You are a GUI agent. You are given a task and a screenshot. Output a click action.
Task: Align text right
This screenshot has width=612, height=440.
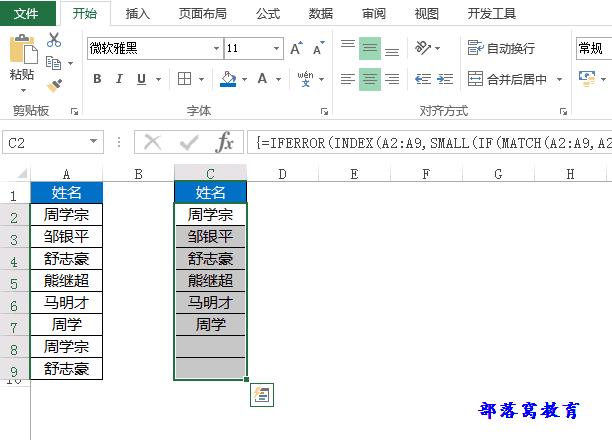click(392, 79)
